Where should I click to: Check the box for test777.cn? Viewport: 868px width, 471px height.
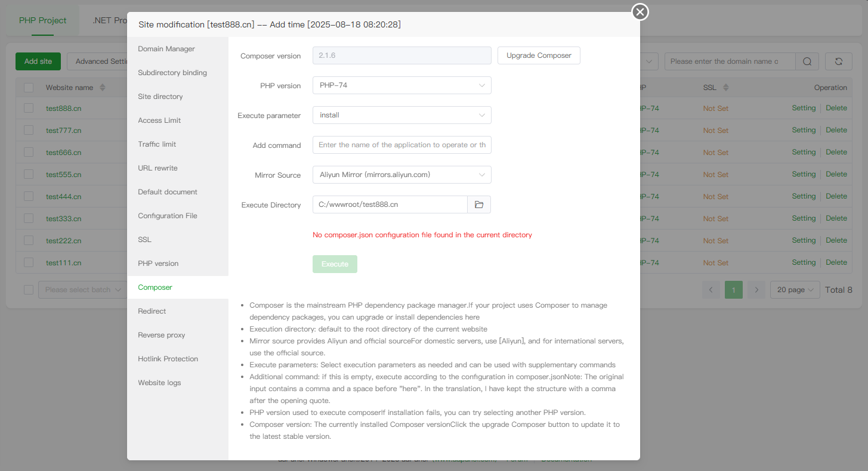coord(29,130)
